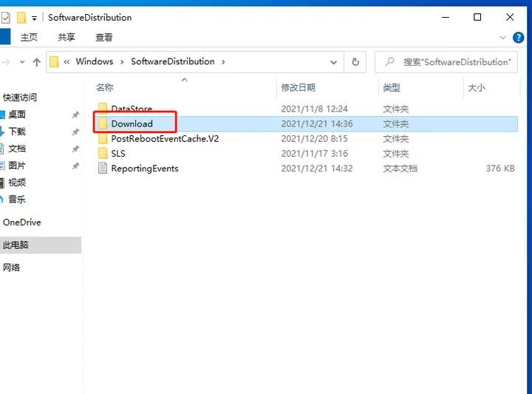The image size is (532, 394).
Task: Click the address bar folder icon
Action: (x=54, y=62)
